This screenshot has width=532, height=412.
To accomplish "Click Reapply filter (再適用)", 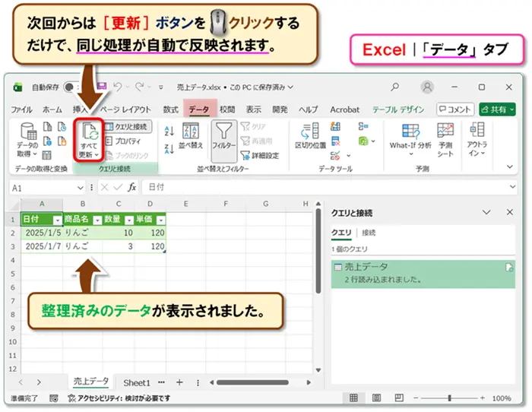I will pos(257,141).
